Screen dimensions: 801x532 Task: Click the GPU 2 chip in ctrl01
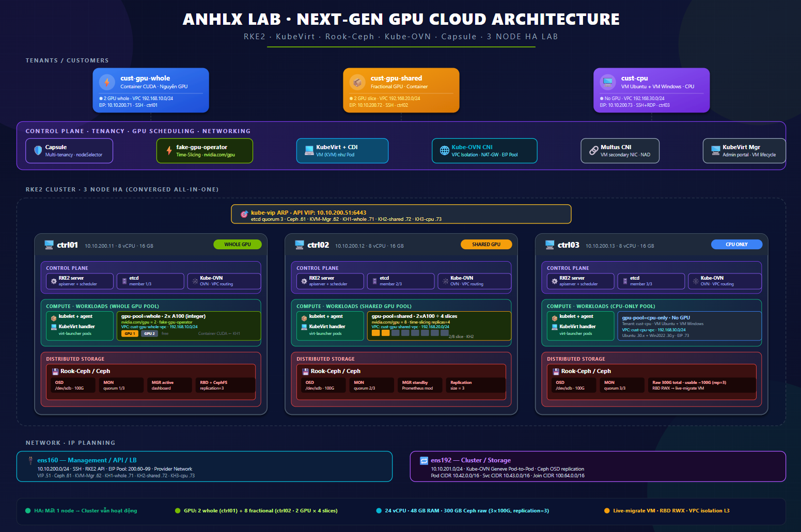(149, 334)
